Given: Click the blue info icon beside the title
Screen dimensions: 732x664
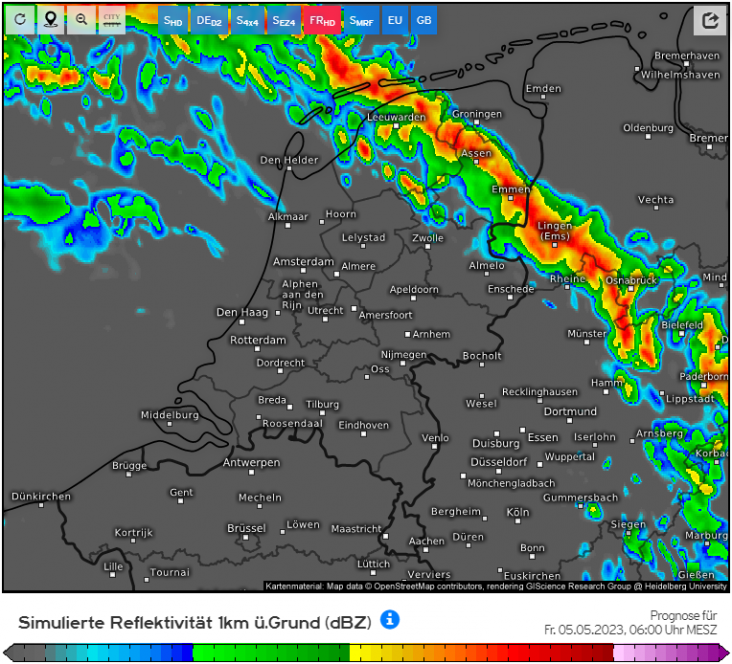Looking at the screenshot, I should point(390,620).
